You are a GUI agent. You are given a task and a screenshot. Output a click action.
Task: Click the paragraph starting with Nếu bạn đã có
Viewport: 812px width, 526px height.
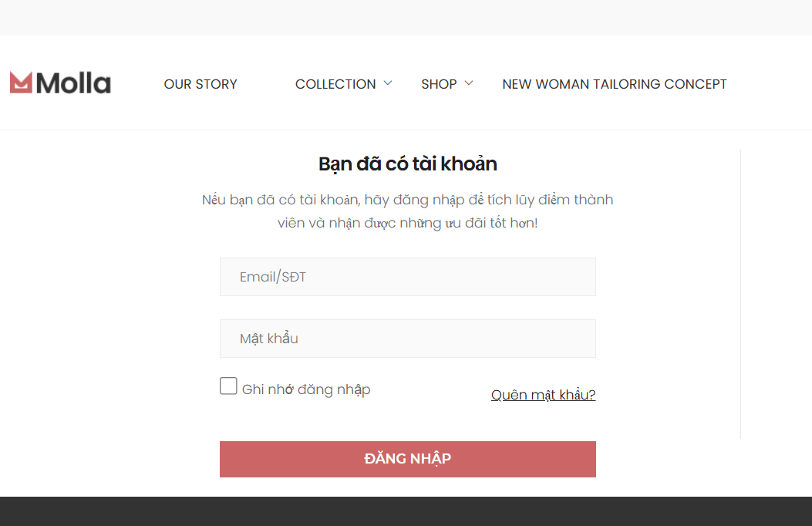click(408, 211)
